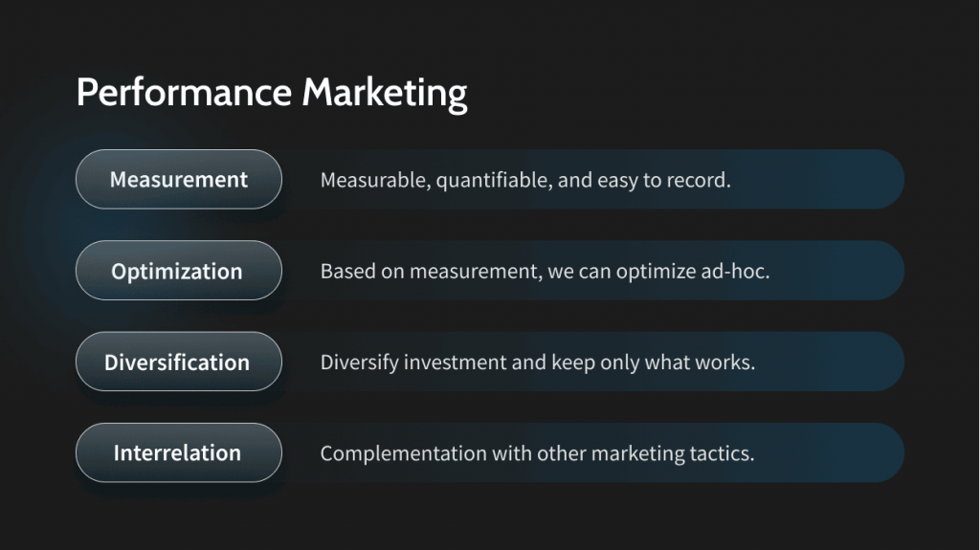Select the 'Complementation with other marketing tactics' line
The height and width of the screenshot is (550, 980).
(537, 453)
